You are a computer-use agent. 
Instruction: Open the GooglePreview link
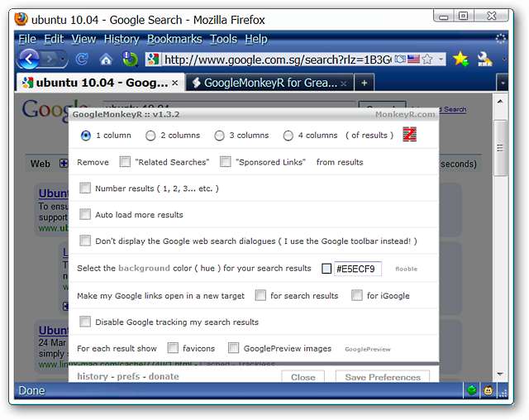pyautogui.click(x=367, y=349)
